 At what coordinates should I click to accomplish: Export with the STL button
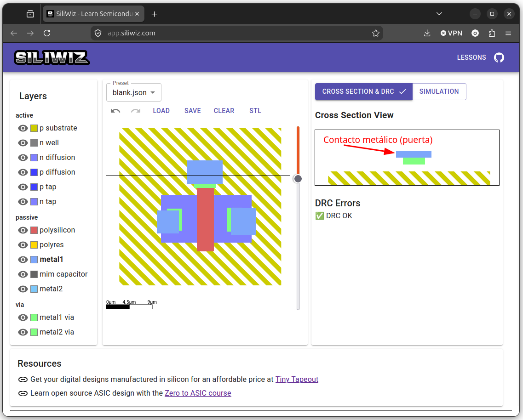(255, 111)
